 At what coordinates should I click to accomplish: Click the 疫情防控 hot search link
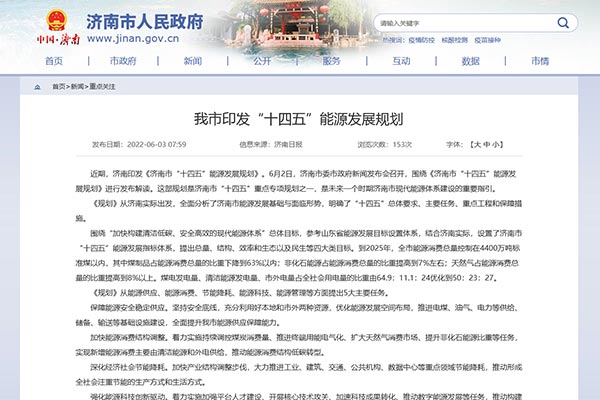click(x=423, y=39)
